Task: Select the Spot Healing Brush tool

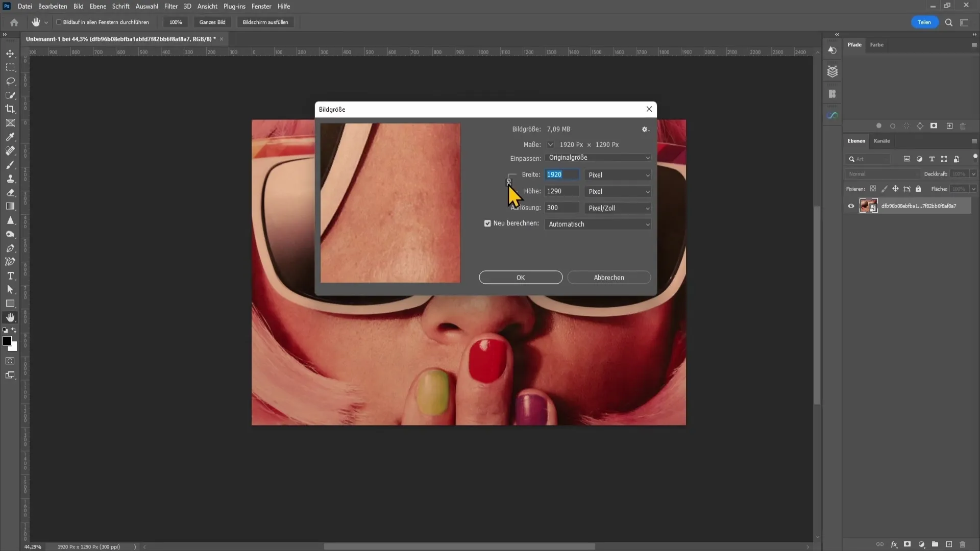Action: (10, 151)
